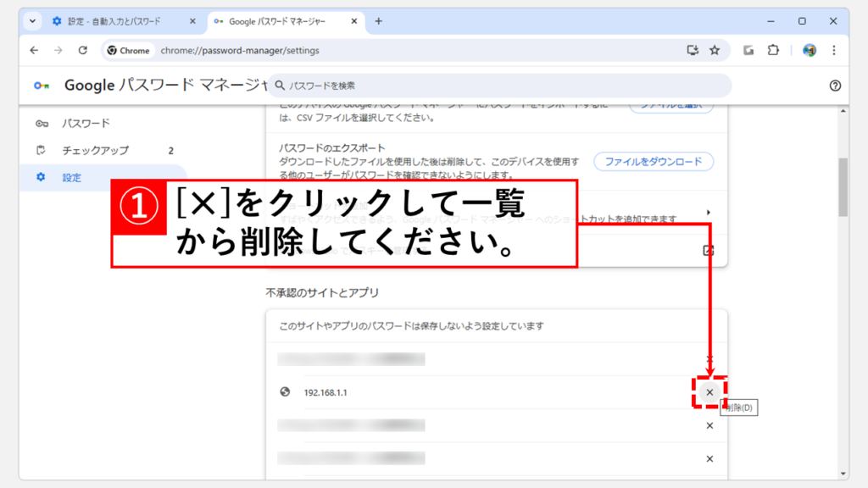Open the tab search dropdown chevron
The height and width of the screenshot is (488, 868).
point(33,21)
